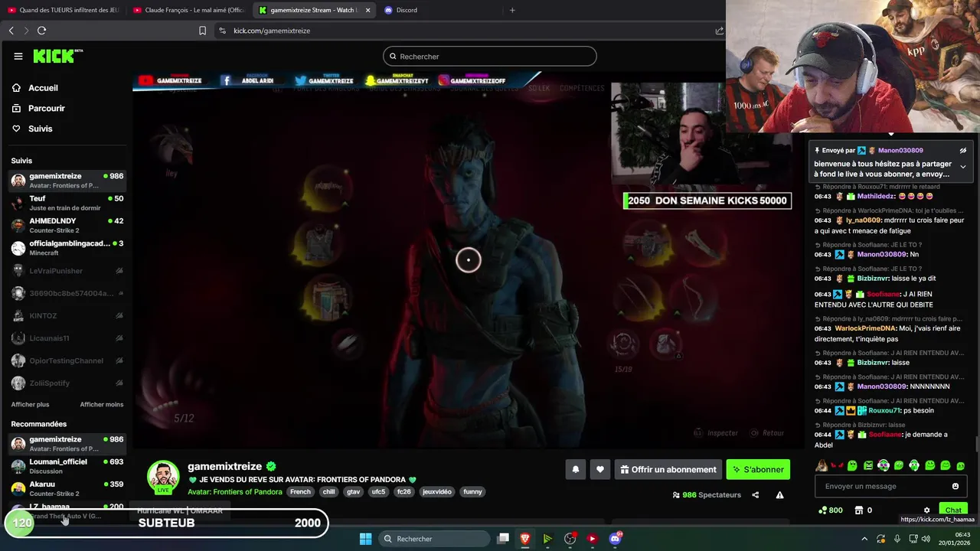
Task: Click the Windows taskbar Rechercher box
Action: click(433, 539)
